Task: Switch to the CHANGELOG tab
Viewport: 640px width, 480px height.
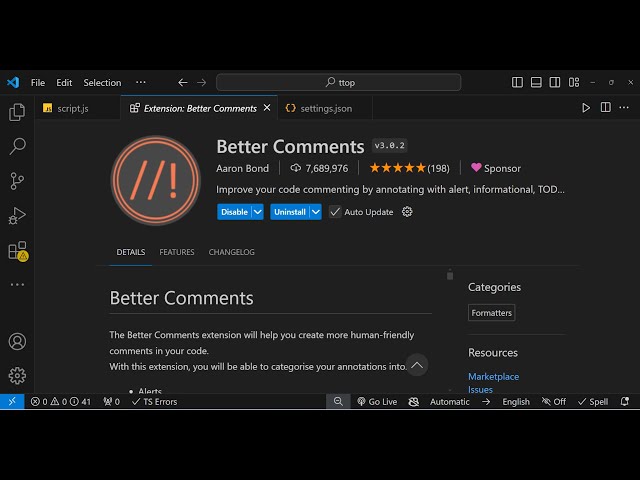Action: click(231, 252)
